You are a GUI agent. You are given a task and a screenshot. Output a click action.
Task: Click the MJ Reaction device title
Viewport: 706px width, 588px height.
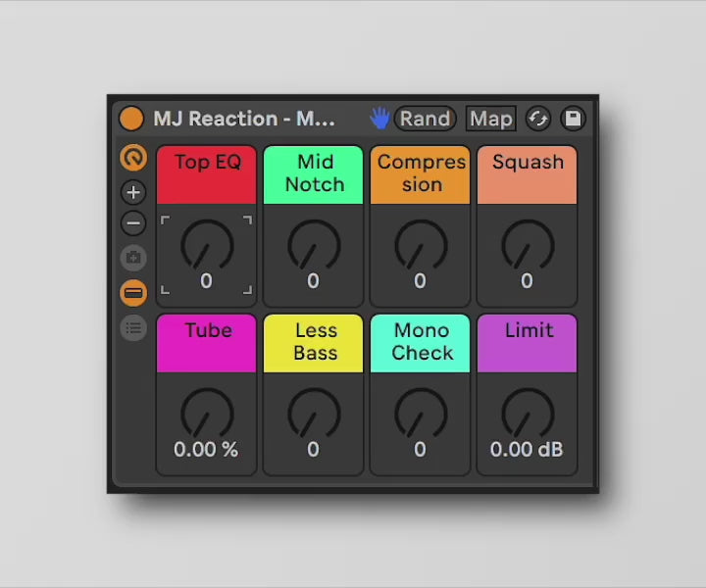click(244, 119)
